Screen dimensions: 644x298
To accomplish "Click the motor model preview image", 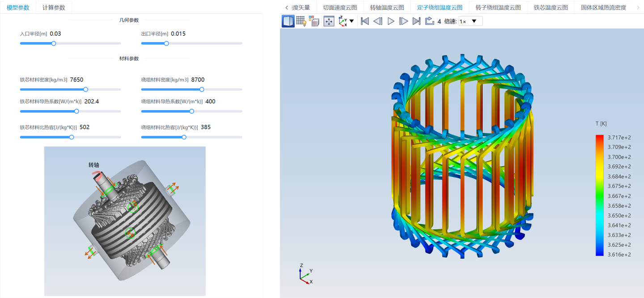I will tap(125, 221).
